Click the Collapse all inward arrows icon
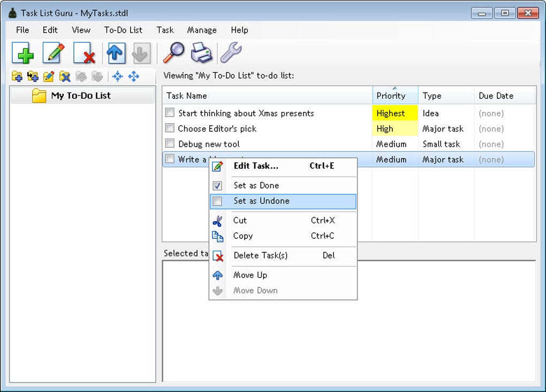This screenshot has width=546, height=392. pos(118,76)
